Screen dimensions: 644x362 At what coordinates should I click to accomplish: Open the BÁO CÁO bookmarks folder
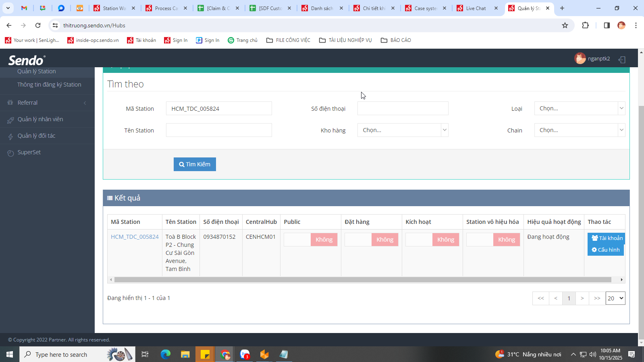coord(396,40)
